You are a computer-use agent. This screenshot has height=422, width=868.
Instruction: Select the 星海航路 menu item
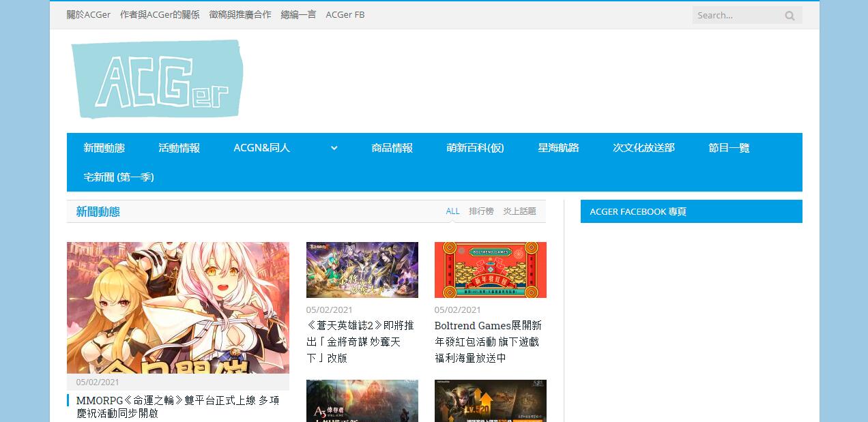pyautogui.click(x=559, y=148)
